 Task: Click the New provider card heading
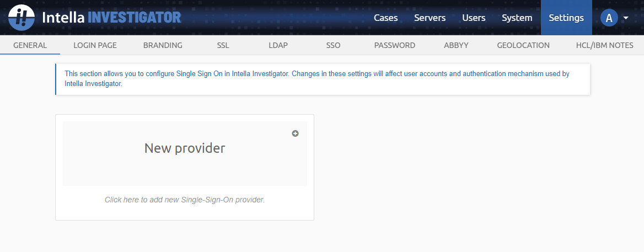tap(185, 148)
